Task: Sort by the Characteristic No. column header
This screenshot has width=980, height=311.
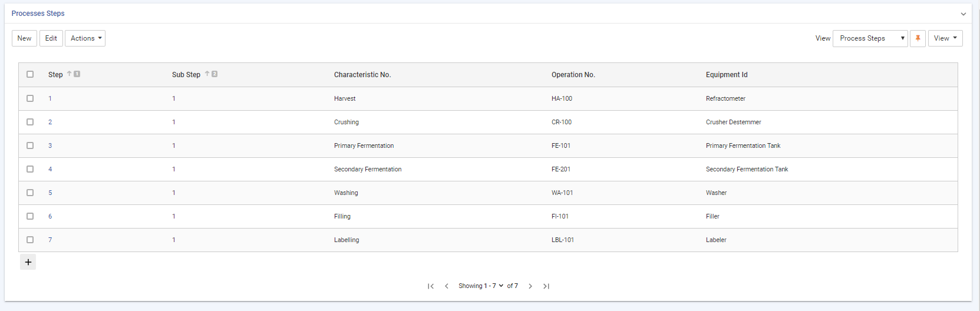Action: pos(362,75)
